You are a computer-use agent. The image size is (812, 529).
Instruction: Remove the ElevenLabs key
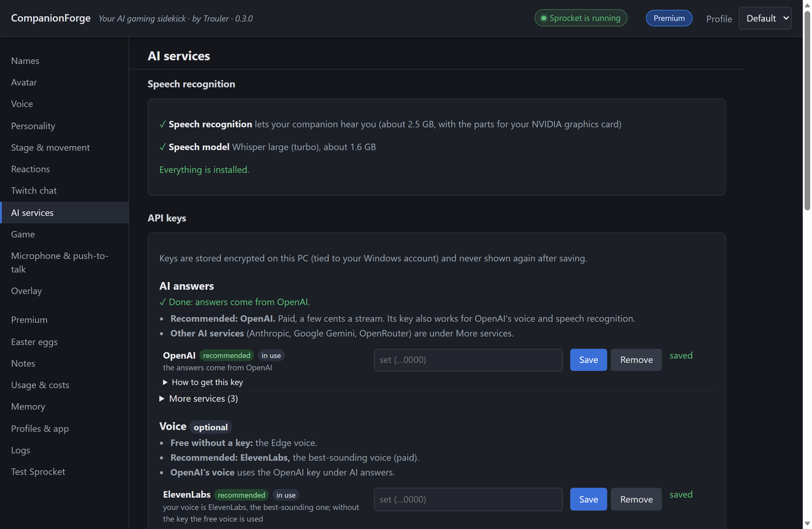636,499
